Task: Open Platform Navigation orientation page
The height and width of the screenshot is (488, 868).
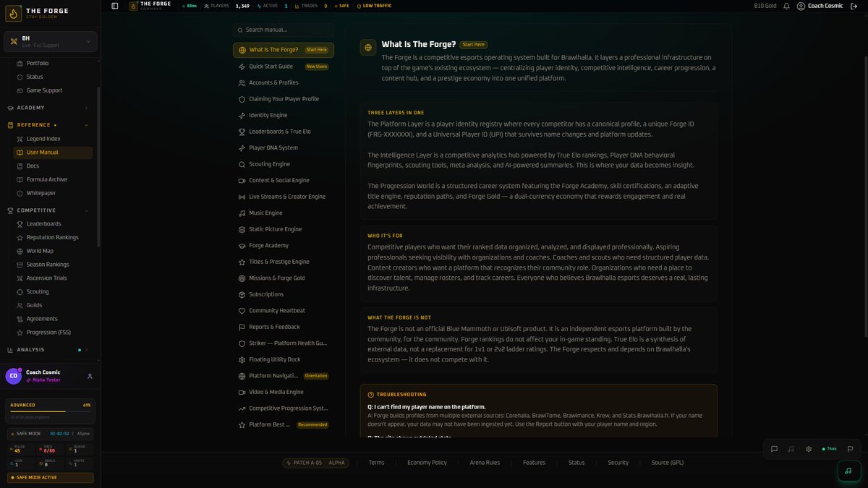Action: (x=284, y=376)
